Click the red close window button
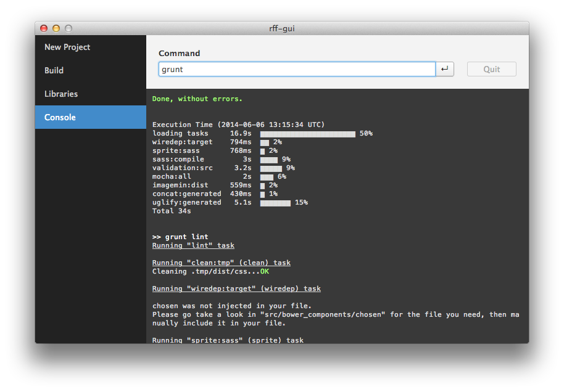 44,28
